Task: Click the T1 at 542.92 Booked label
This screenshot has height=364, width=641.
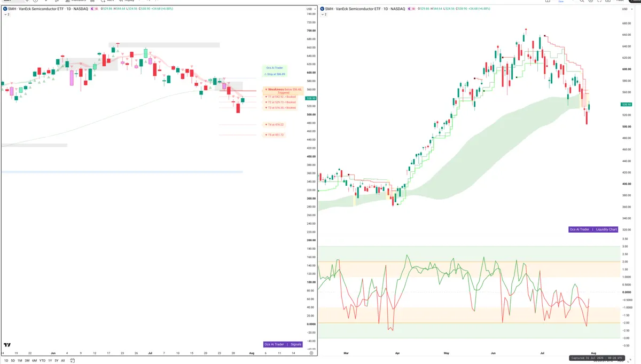Action: 280,97
